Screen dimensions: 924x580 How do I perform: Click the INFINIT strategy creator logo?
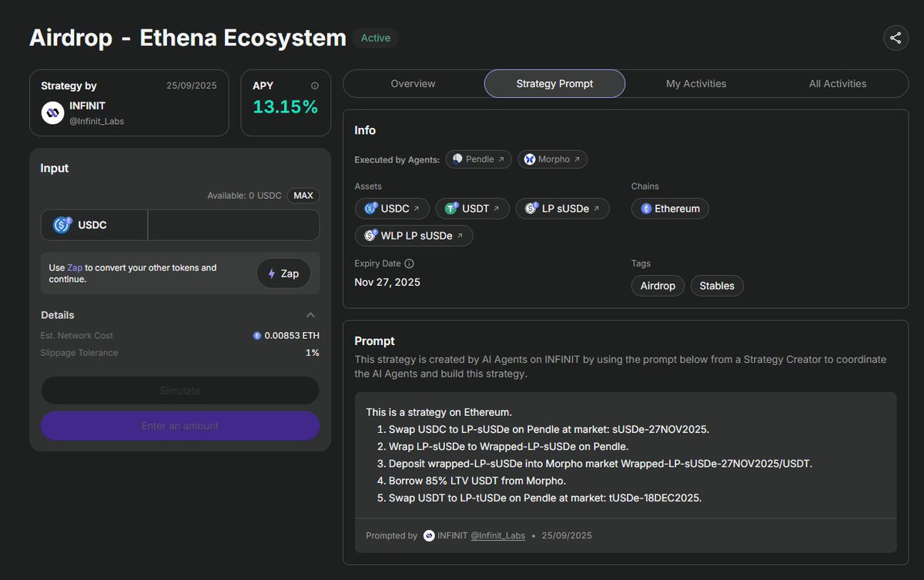52,113
